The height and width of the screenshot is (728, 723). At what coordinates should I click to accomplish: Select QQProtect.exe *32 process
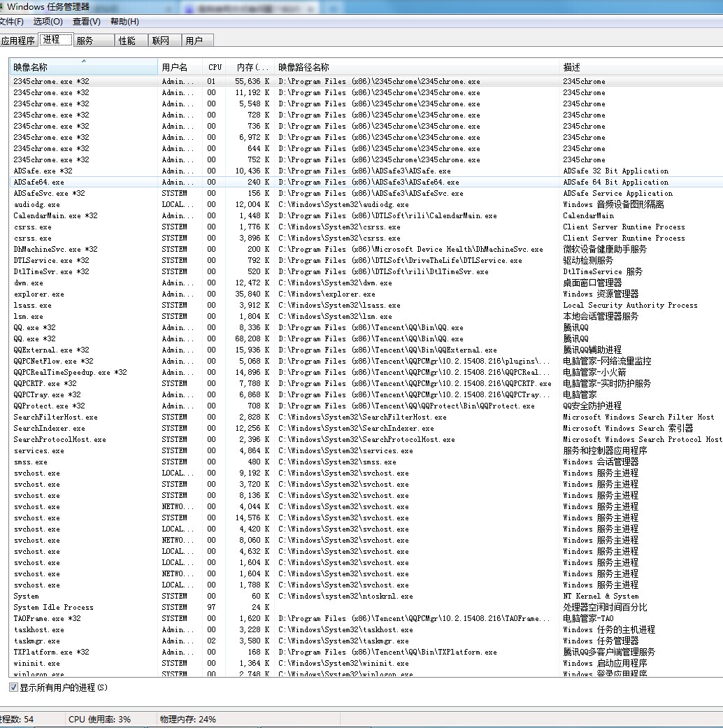(x=366, y=406)
